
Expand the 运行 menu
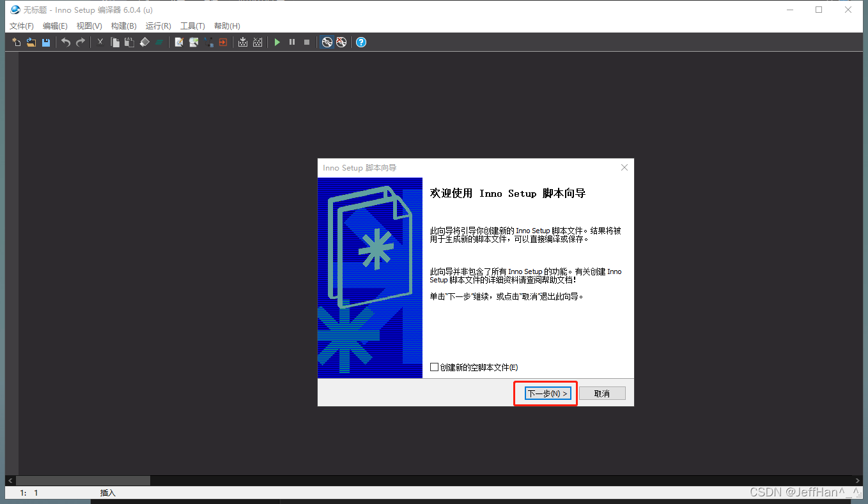click(158, 26)
